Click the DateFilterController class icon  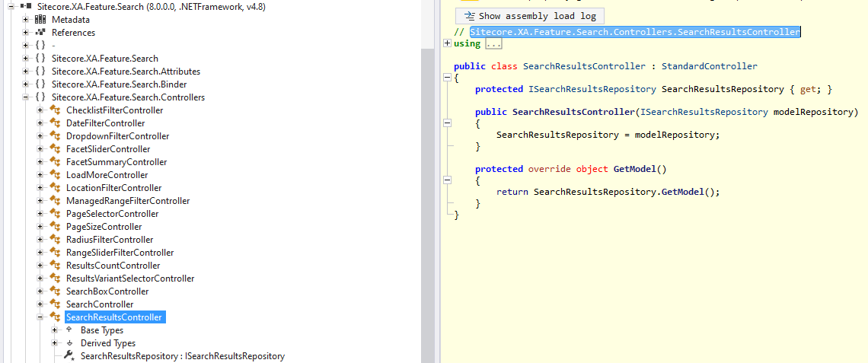[x=55, y=123]
